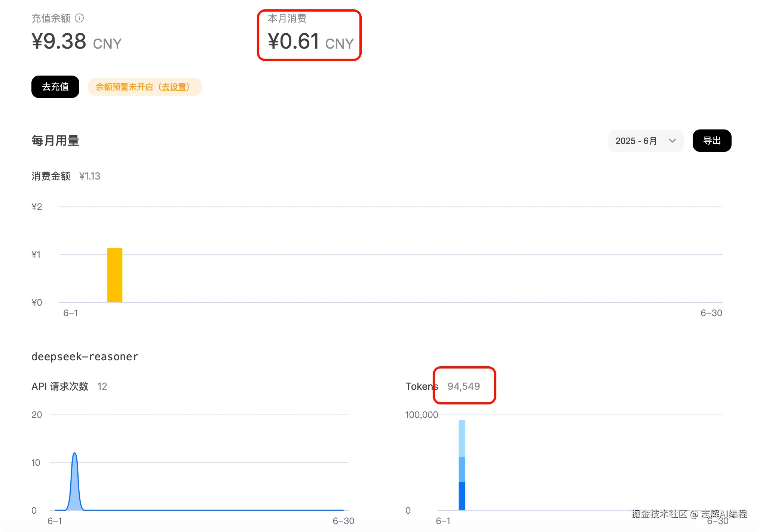The image size is (760, 532).
Task: Click the dark blue token bar segment
Action: point(462,496)
